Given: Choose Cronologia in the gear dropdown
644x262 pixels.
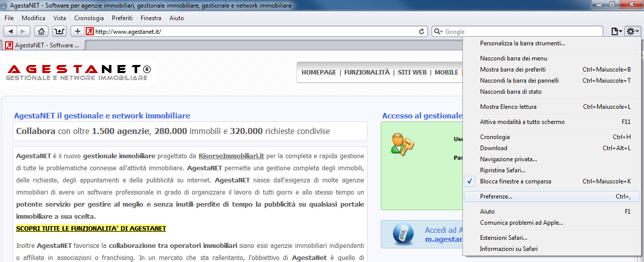Looking at the screenshot, I should (552, 137).
